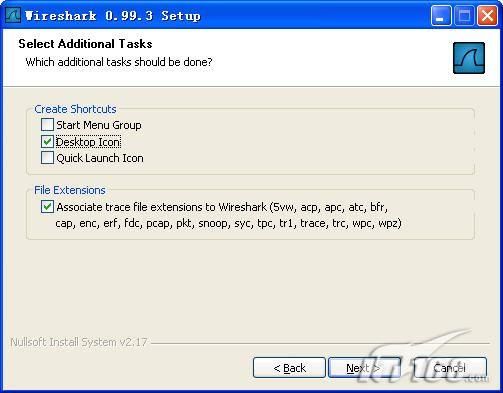Click the 'Wireshark 0.99.3 Setup' title text
The width and height of the screenshot is (503, 393).
113,16
